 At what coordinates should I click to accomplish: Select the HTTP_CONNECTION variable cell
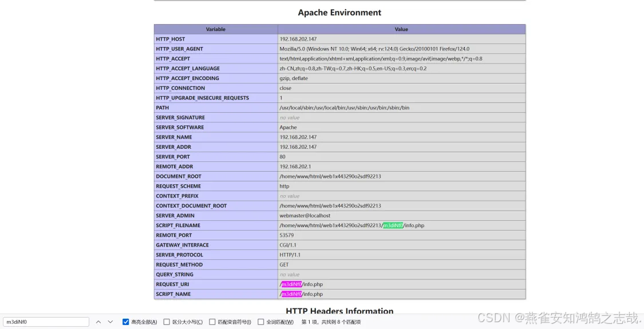tap(216, 88)
